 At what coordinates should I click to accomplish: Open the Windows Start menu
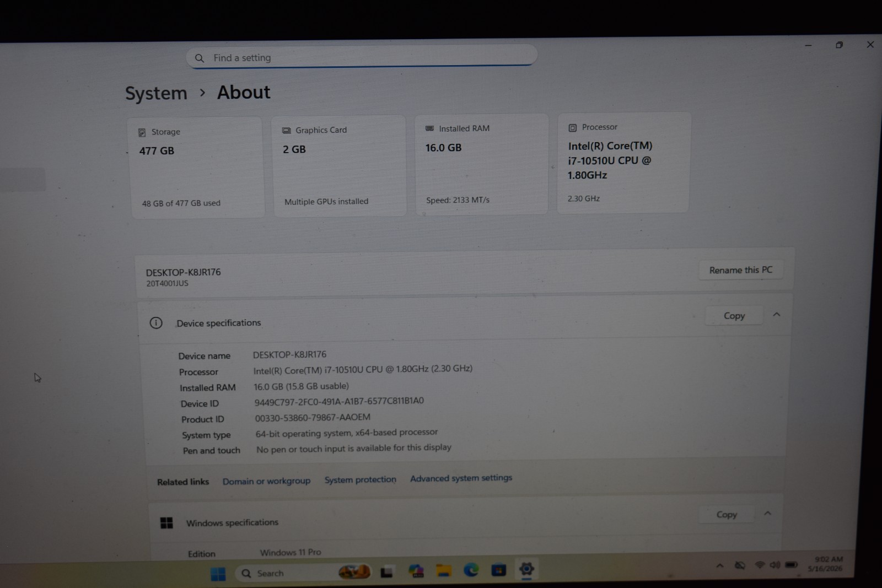(218, 574)
